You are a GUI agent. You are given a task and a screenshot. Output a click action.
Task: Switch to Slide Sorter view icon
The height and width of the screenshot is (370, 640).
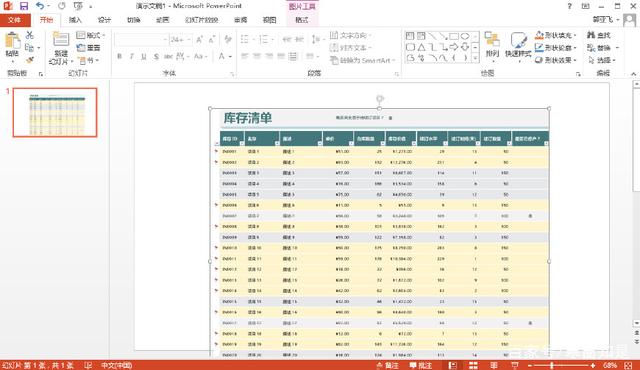pyautogui.click(x=473, y=365)
